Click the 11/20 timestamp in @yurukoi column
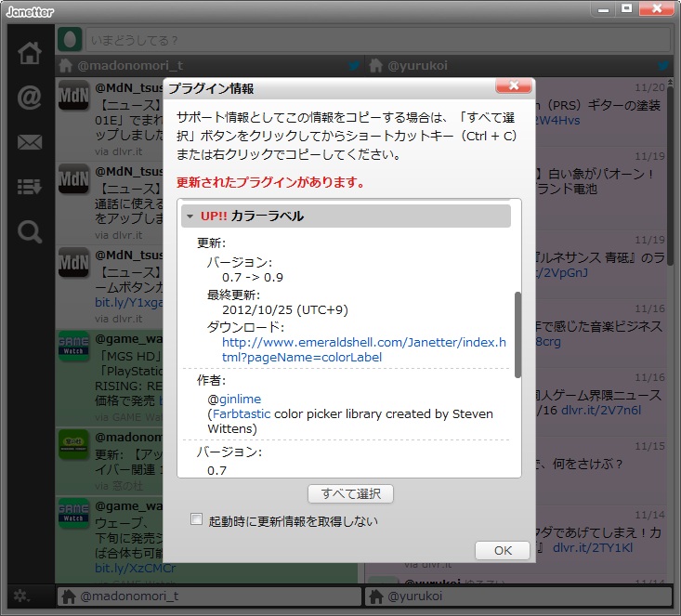The width and height of the screenshot is (681, 616). coord(649,87)
